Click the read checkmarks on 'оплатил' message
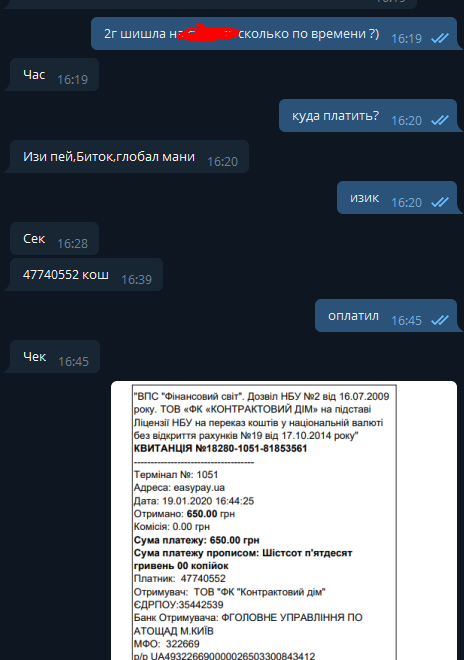The height and width of the screenshot is (660, 464). pos(440,320)
